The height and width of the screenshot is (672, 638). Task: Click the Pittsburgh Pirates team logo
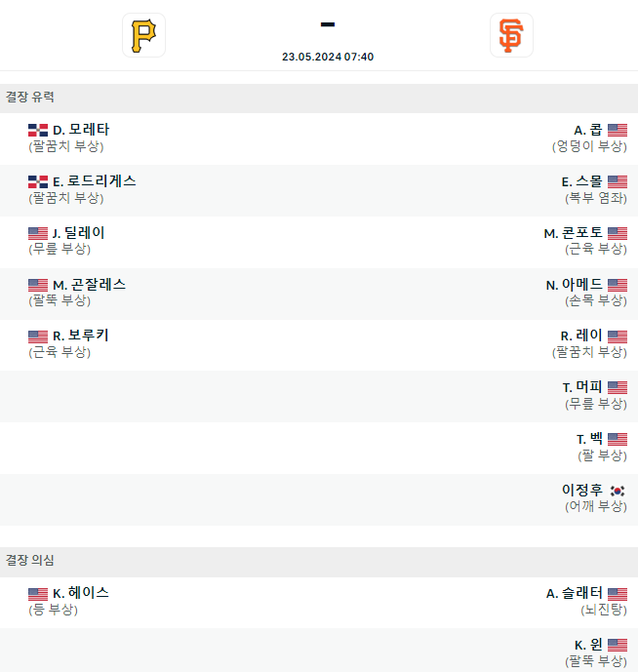coord(143,35)
